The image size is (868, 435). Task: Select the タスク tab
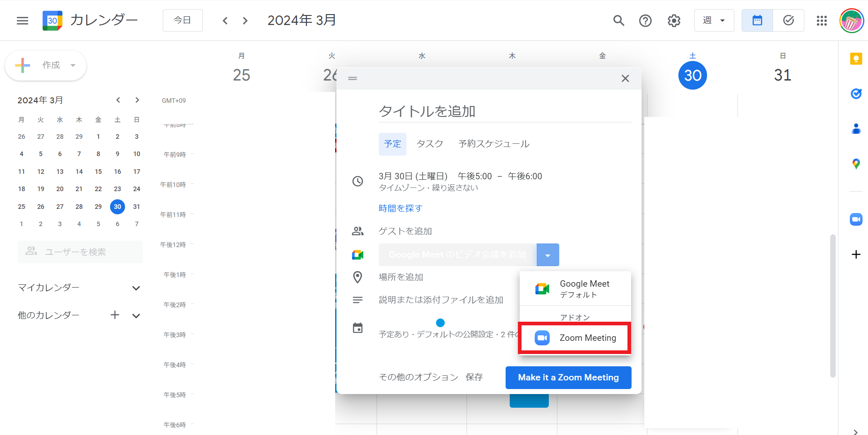pos(430,144)
